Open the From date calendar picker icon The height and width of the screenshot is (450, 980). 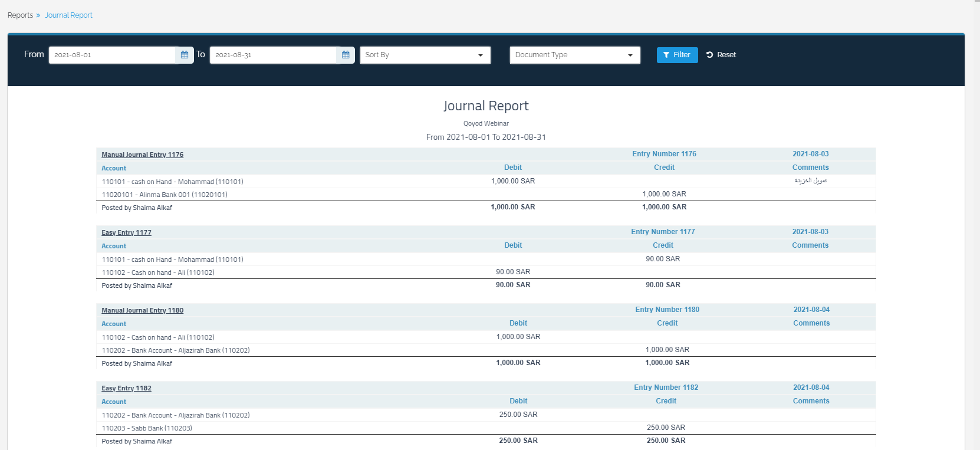pos(185,55)
